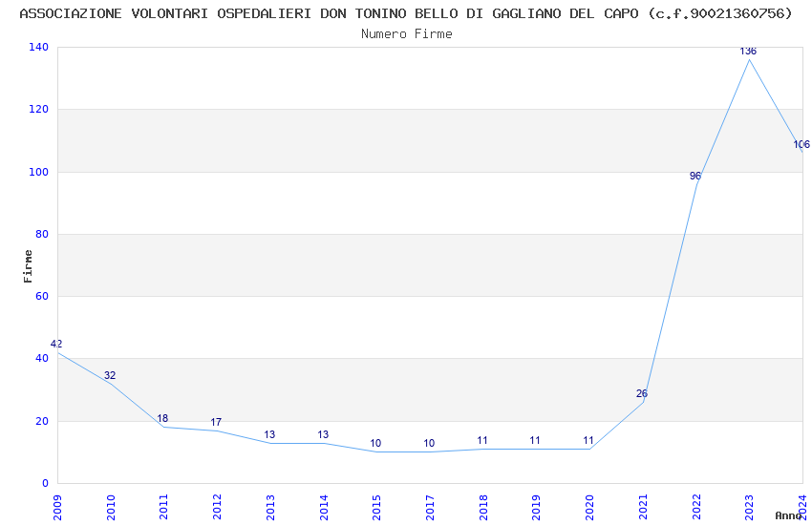Click the 'Anno' x-axis title
Screen dimensions: 812x525
click(x=788, y=515)
